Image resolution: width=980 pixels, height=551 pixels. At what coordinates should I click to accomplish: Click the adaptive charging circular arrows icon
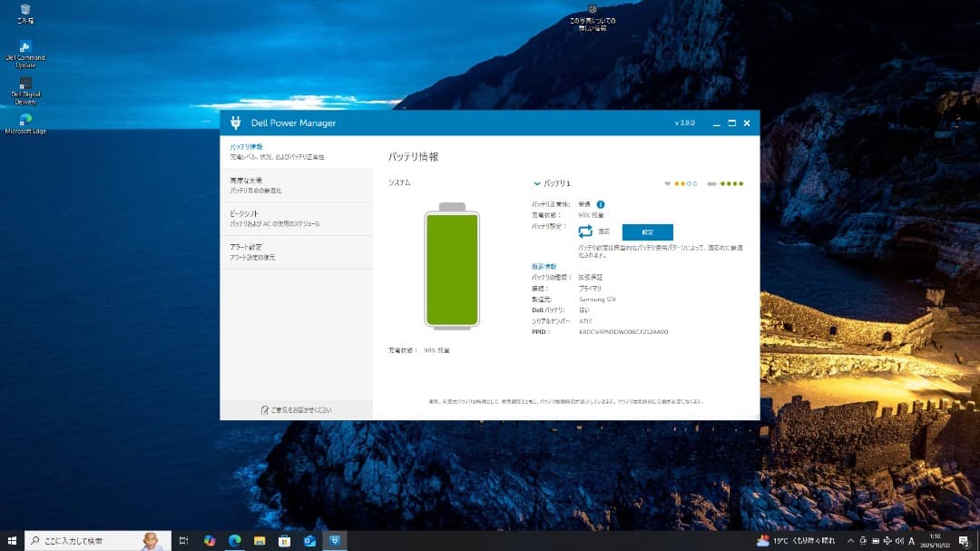583,231
